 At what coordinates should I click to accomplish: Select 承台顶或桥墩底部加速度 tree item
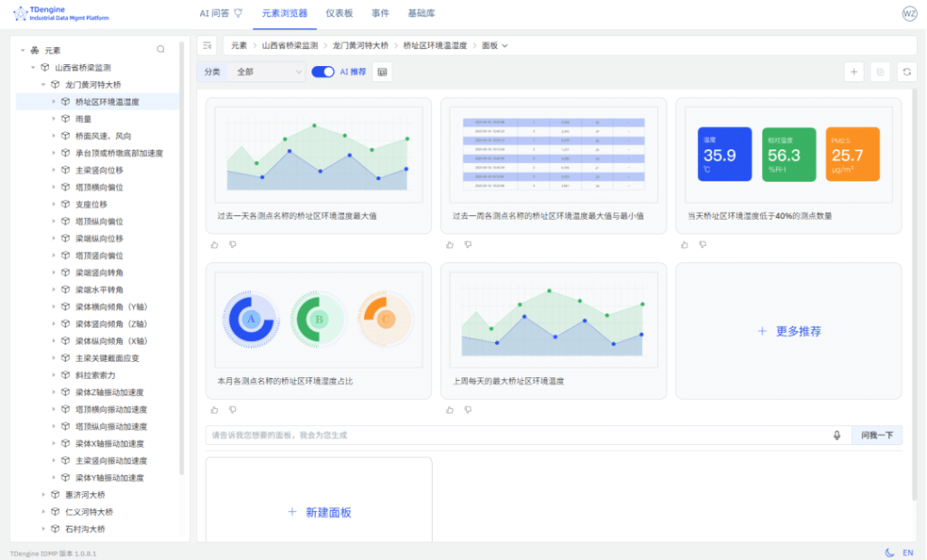(x=119, y=153)
